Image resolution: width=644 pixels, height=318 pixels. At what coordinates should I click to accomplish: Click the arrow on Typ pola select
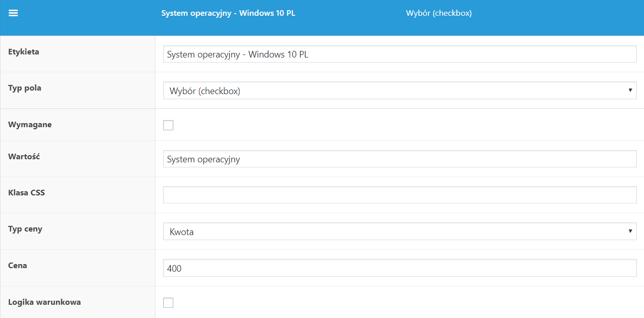(x=630, y=91)
